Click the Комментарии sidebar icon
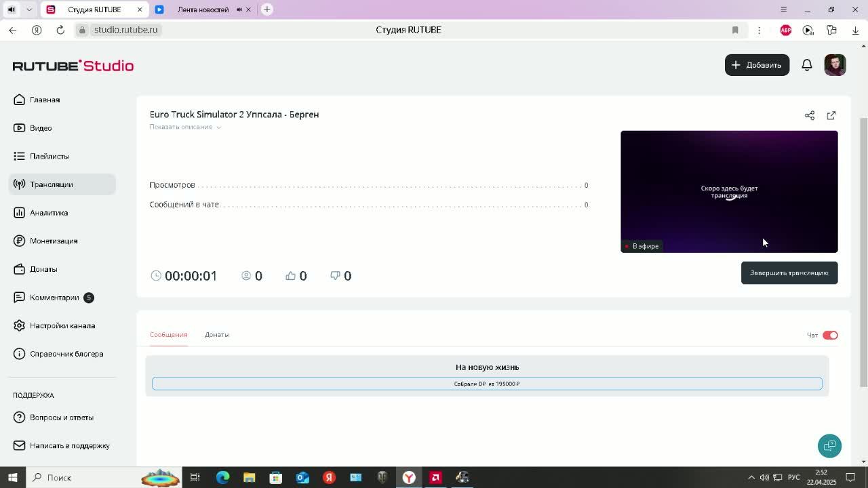The image size is (868, 488). (x=19, y=298)
